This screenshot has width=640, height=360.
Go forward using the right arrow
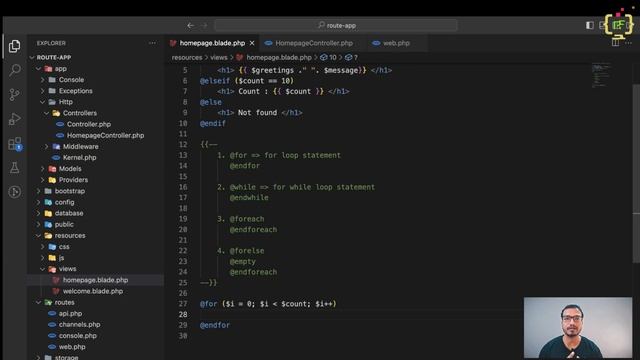[204, 25]
